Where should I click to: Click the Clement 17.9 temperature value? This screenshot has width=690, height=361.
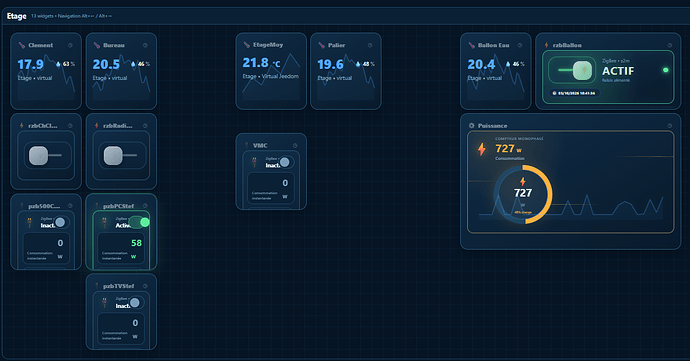tap(30, 65)
